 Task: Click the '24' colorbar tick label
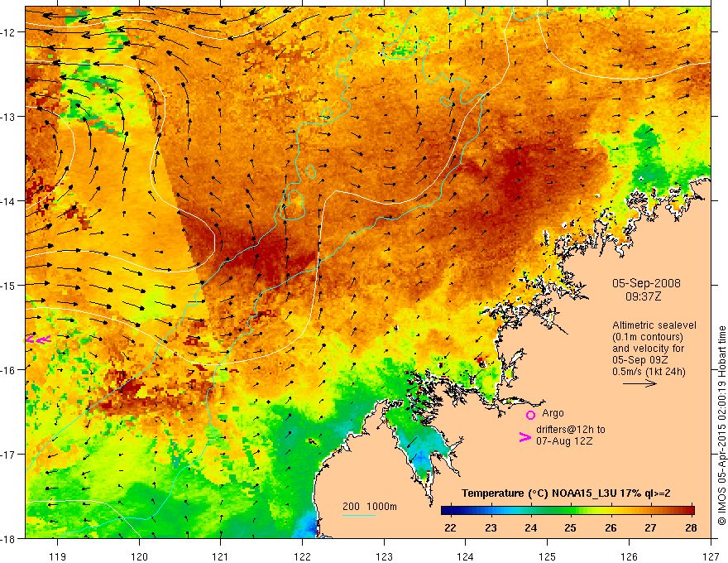point(530,528)
